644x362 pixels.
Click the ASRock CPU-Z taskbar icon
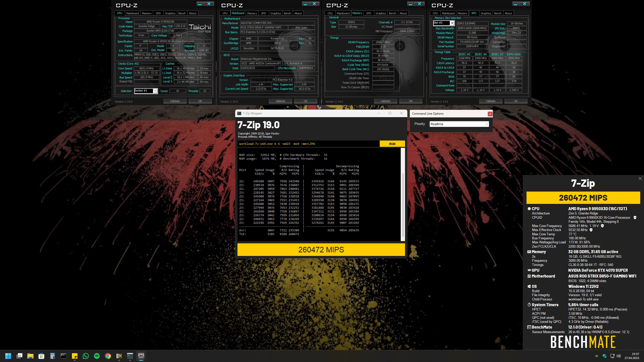point(141,356)
